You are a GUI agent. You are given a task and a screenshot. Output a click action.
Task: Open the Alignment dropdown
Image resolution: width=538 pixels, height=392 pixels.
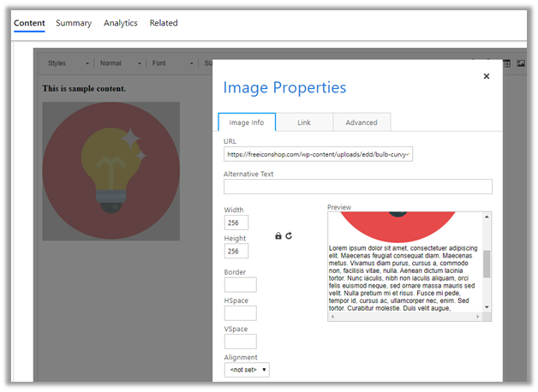(x=248, y=370)
